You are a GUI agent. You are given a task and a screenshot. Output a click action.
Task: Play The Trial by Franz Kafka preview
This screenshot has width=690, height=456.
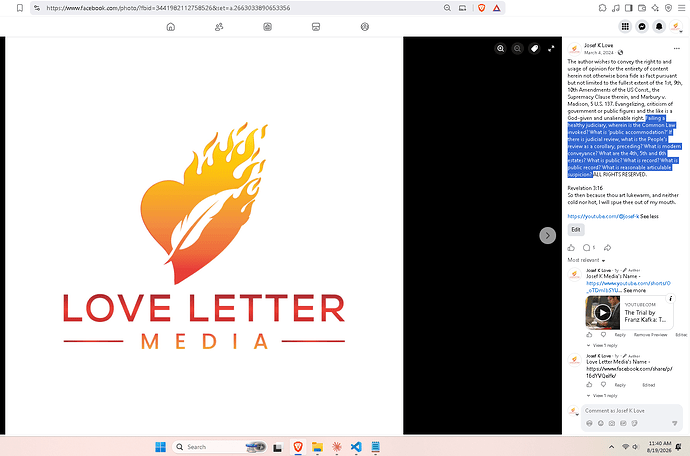(x=602, y=313)
